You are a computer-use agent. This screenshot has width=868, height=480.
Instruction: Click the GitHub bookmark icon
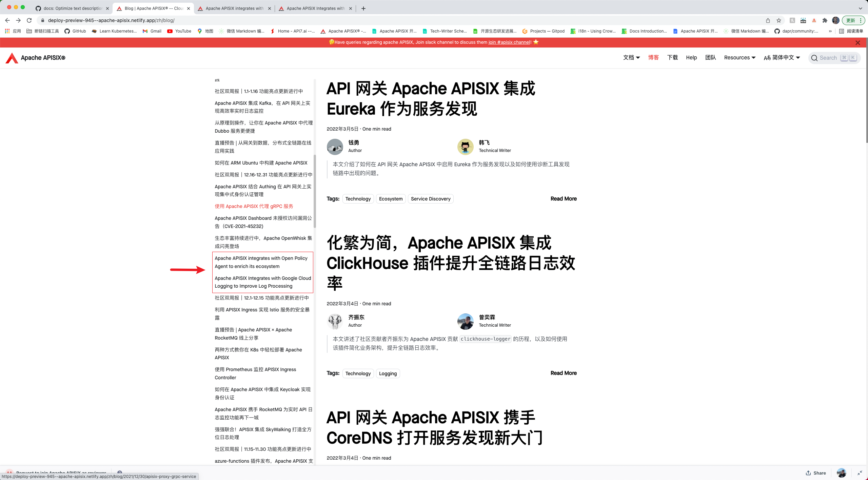(x=67, y=31)
